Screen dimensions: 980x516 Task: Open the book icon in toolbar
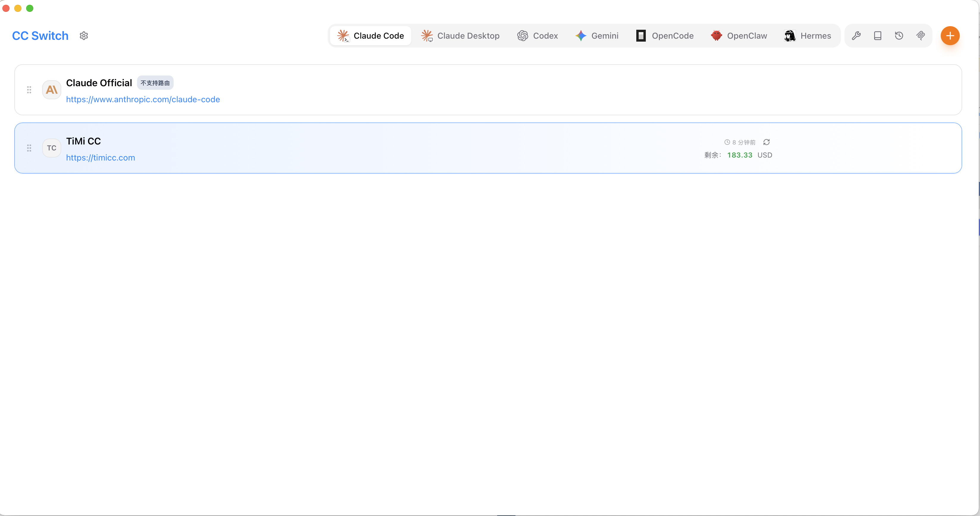[878, 36]
